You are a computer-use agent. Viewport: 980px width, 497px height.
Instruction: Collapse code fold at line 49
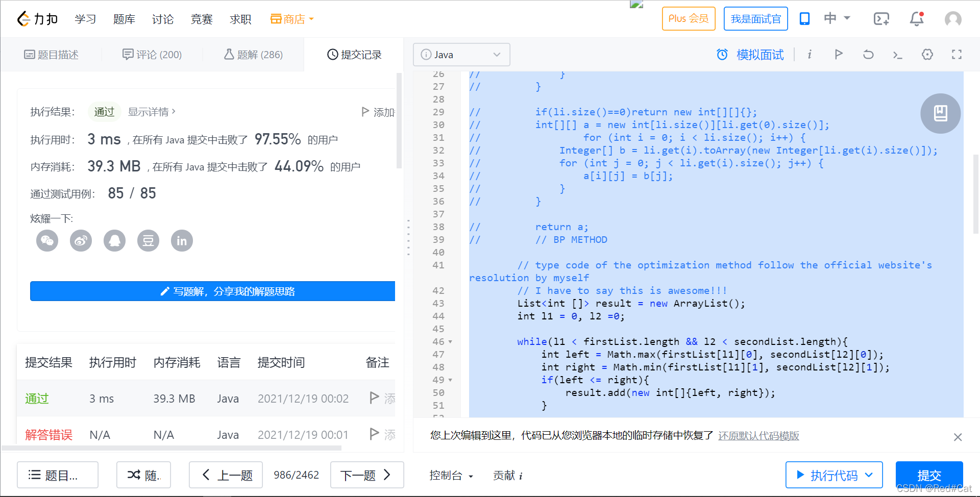(450, 380)
